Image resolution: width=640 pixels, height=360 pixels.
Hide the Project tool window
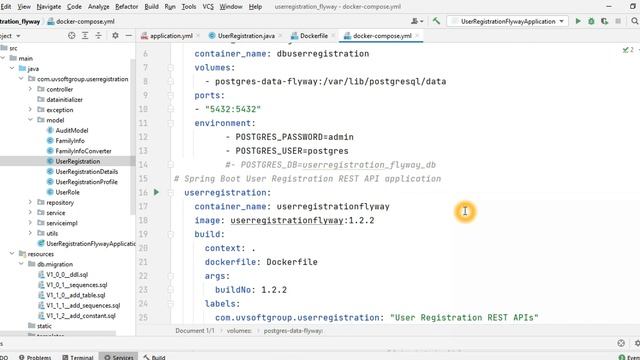tap(129, 36)
